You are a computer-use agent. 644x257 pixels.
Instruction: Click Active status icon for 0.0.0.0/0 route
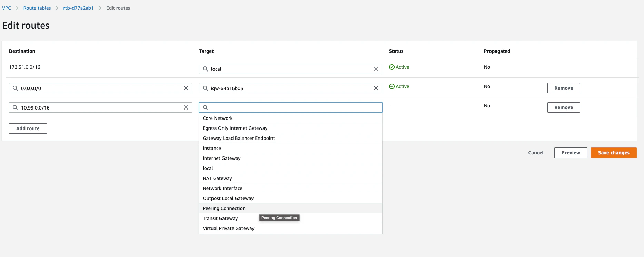click(392, 86)
